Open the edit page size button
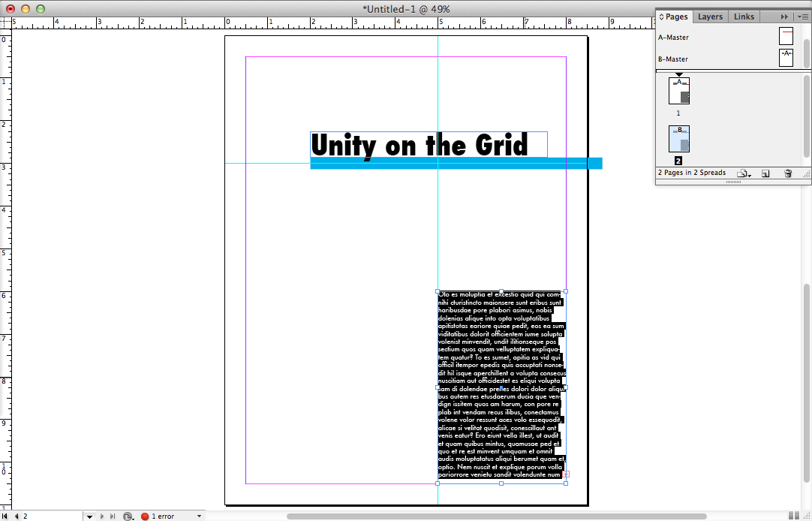 pos(743,173)
